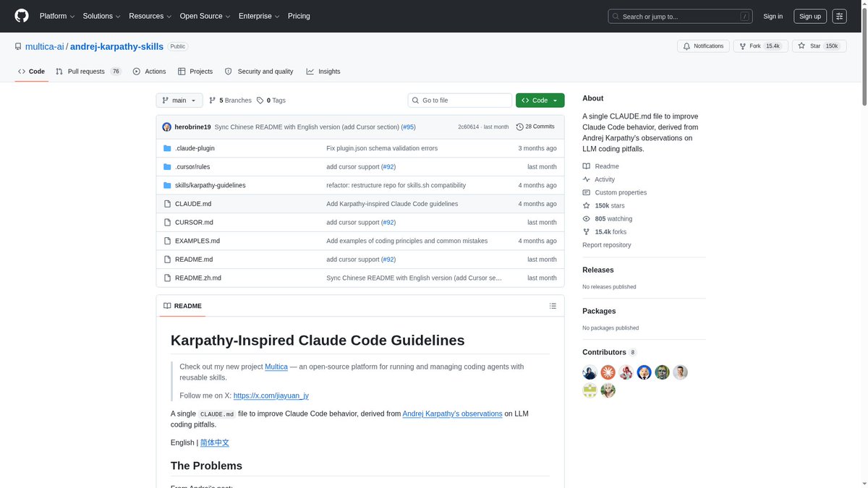Click the tag icon for Tags
This screenshot has width=868, height=488.
click(x=260, y=100)
